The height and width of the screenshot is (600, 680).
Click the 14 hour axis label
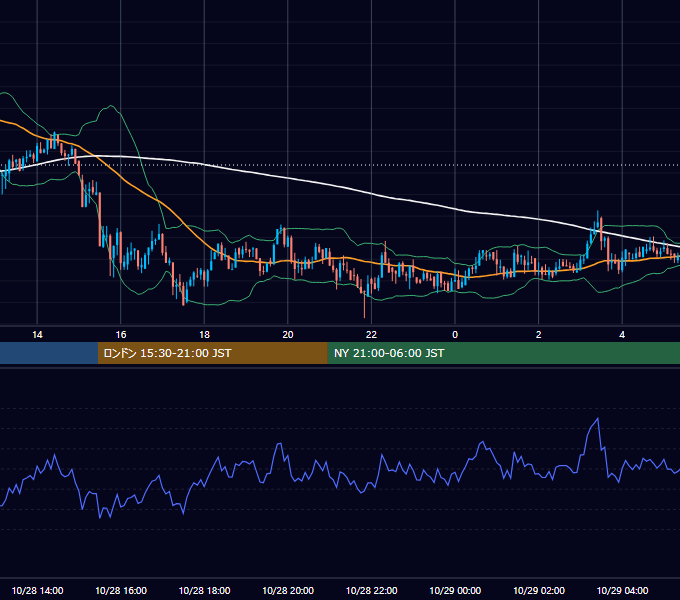37,335
